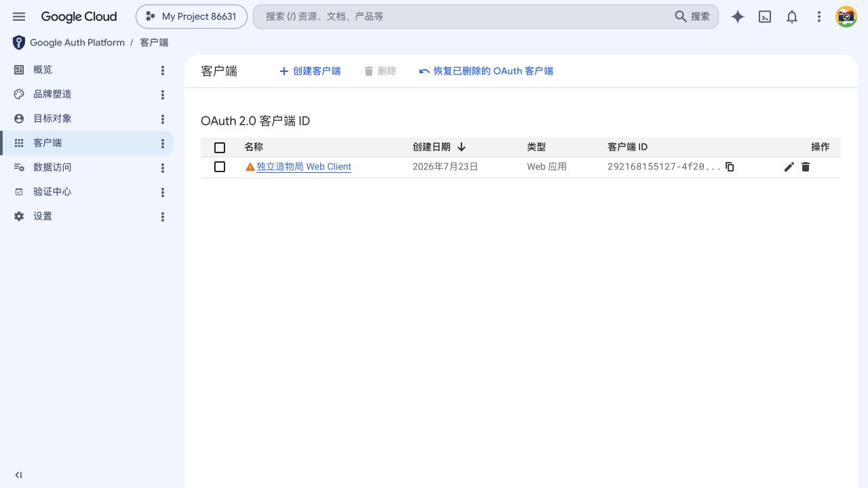Collapse the sidebar with bottom arrow icon

[x=18, y=475]
